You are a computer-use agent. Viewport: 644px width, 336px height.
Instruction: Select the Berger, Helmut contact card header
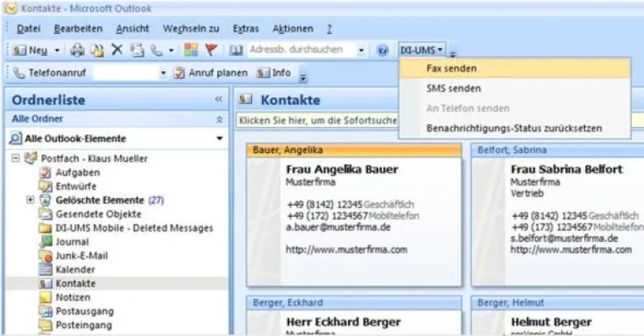(x=558, y=303)
